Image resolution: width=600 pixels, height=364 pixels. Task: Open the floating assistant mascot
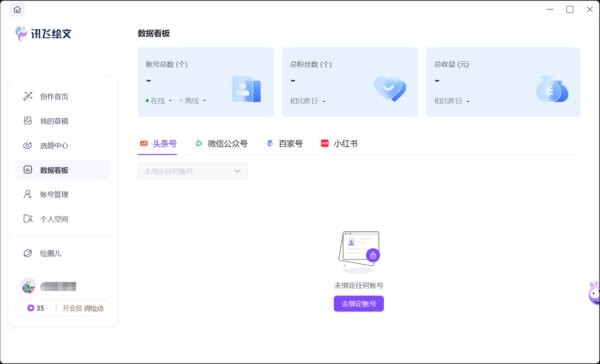point(594,293)
